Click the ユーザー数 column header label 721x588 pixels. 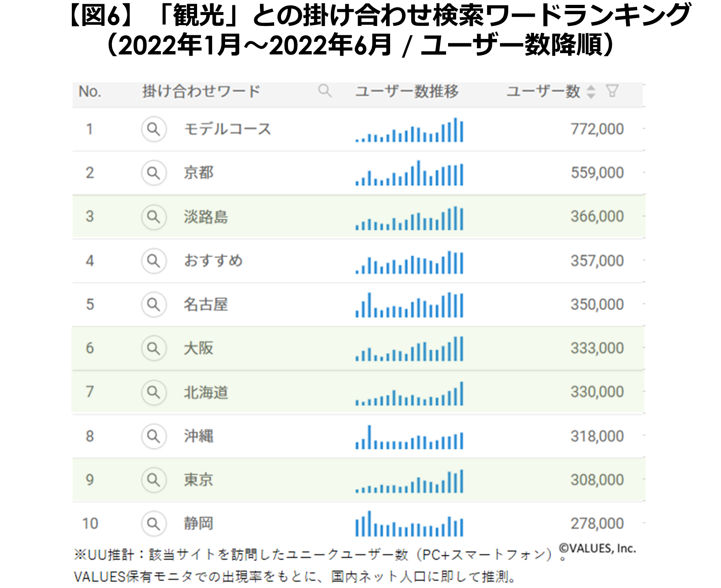click(x=543, y=91)
